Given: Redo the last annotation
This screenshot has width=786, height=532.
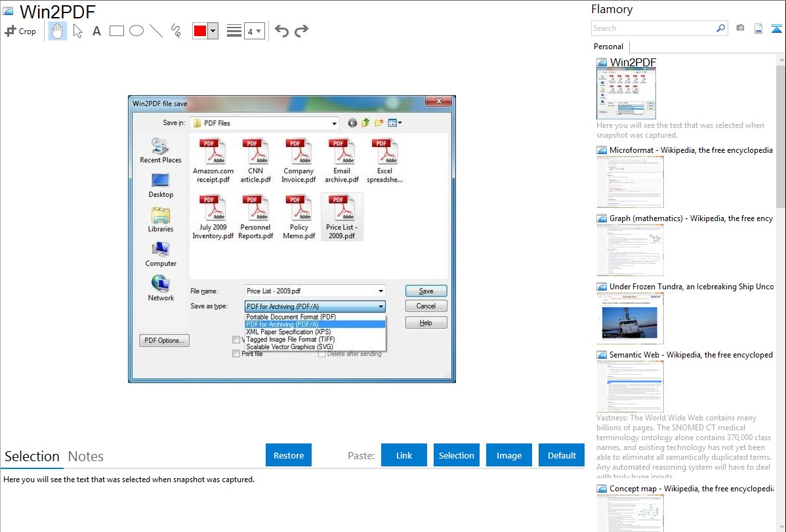Looking at the screenshot, I should pos(301,31).
